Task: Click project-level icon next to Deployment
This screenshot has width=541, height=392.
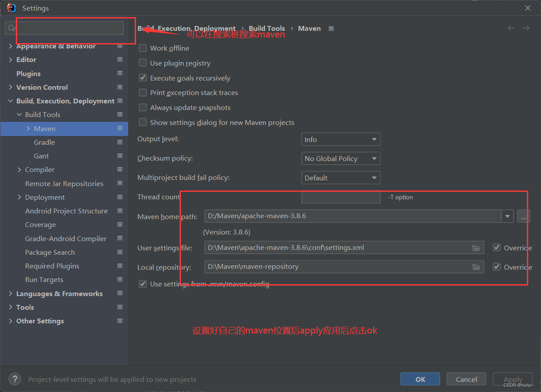Action: click(x=120, y=197)
